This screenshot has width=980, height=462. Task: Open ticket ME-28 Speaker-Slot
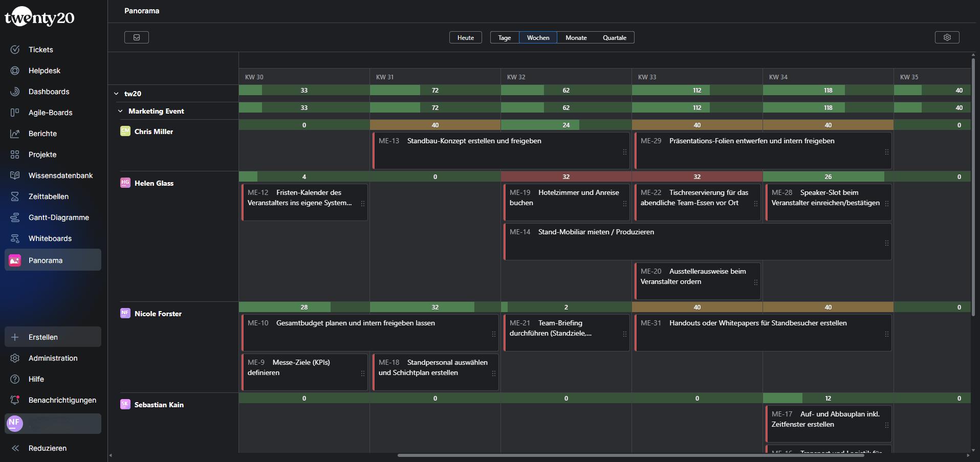[828, 202]
